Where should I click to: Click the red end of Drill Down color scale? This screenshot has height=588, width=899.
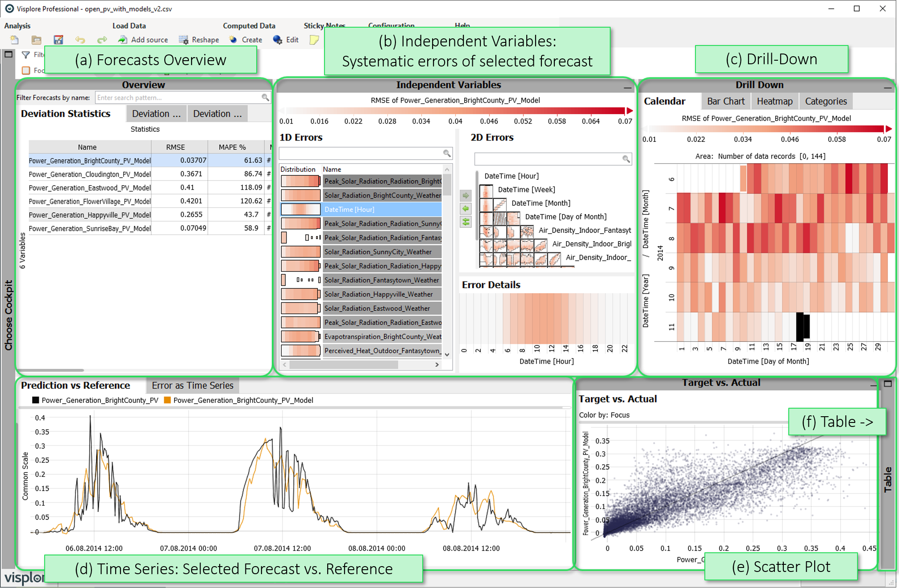(887, 128)
